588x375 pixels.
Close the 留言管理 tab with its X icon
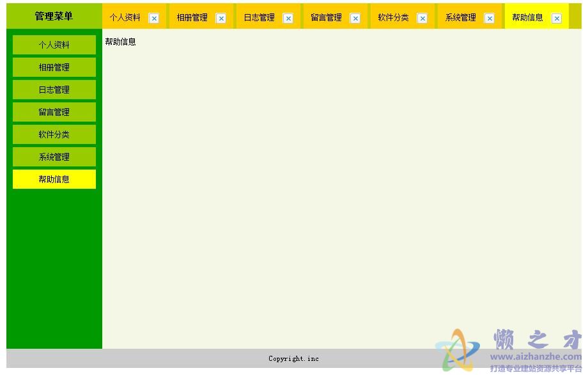tap(355, 19)
